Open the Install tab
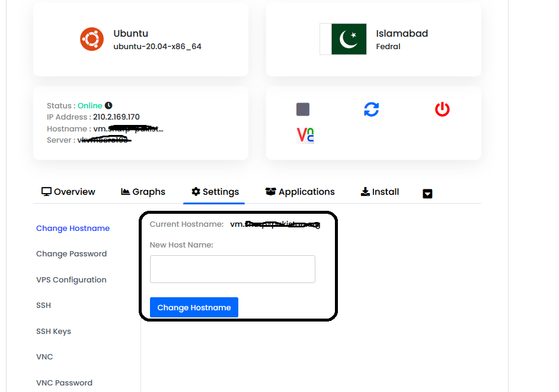The image size is (559, 392). pyautogui.click(x=379, y=192)
